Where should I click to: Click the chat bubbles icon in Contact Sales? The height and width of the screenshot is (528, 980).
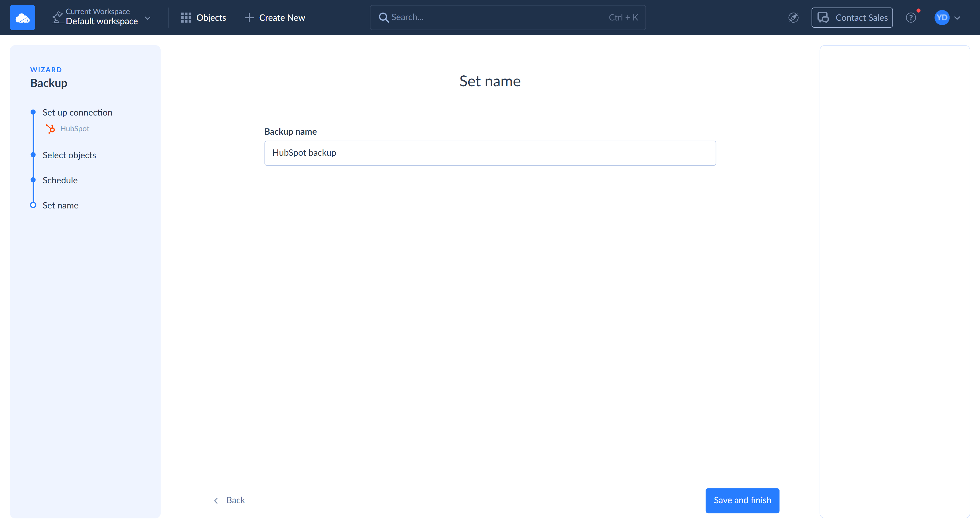pos(823,18)
